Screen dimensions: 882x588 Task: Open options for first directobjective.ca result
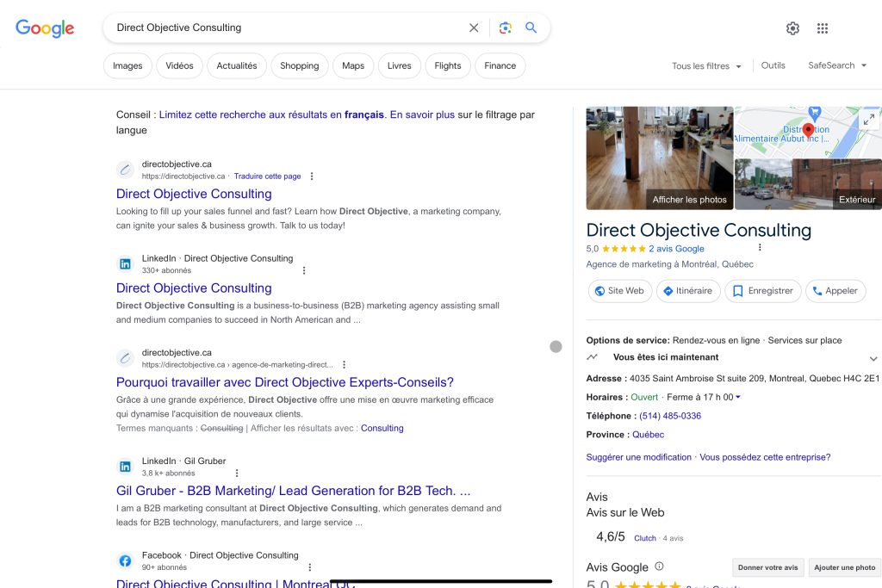[x=312, y=176]
